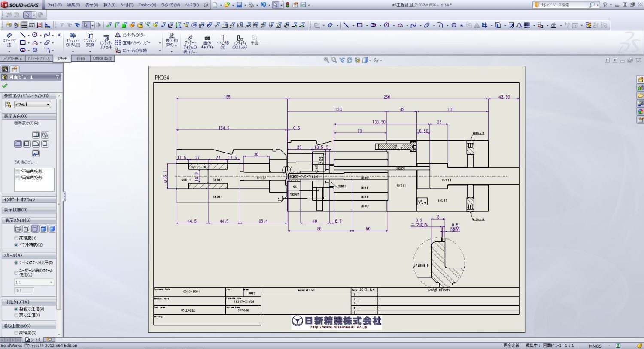Select the Trim Entities (エンティティのトリム) tool
The image size is (644, 349).
[73, 40]
